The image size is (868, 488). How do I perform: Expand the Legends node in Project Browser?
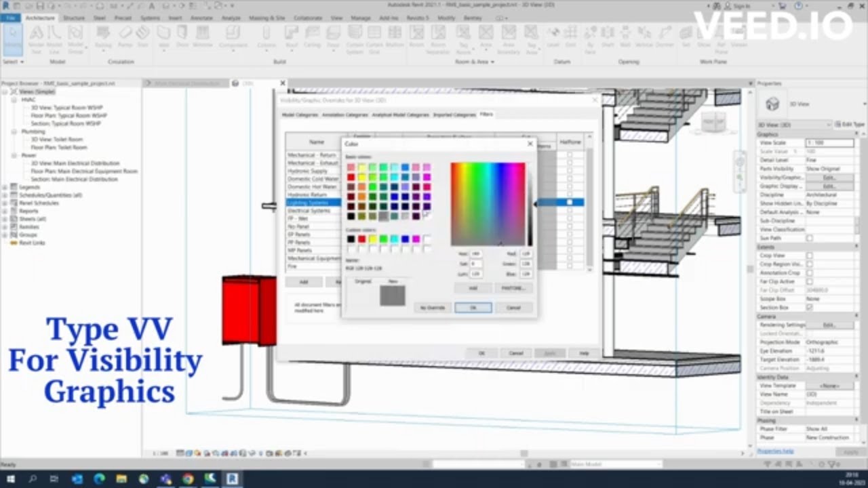click(5, 187)
